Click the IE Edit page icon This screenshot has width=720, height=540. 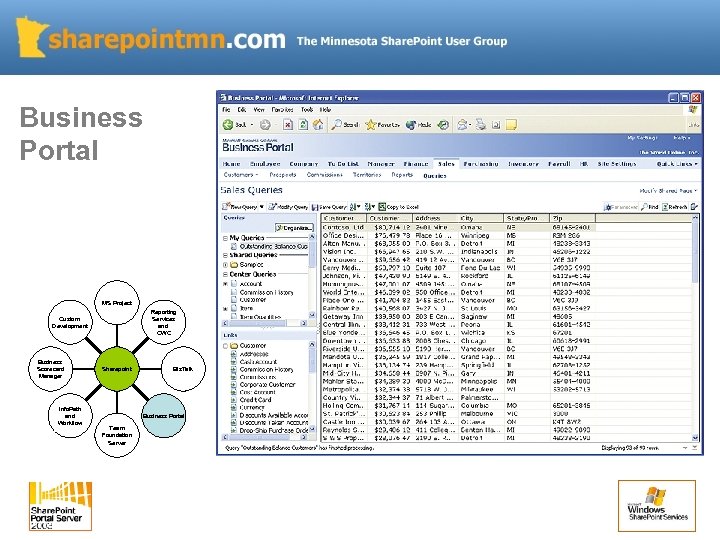[496, 124]
